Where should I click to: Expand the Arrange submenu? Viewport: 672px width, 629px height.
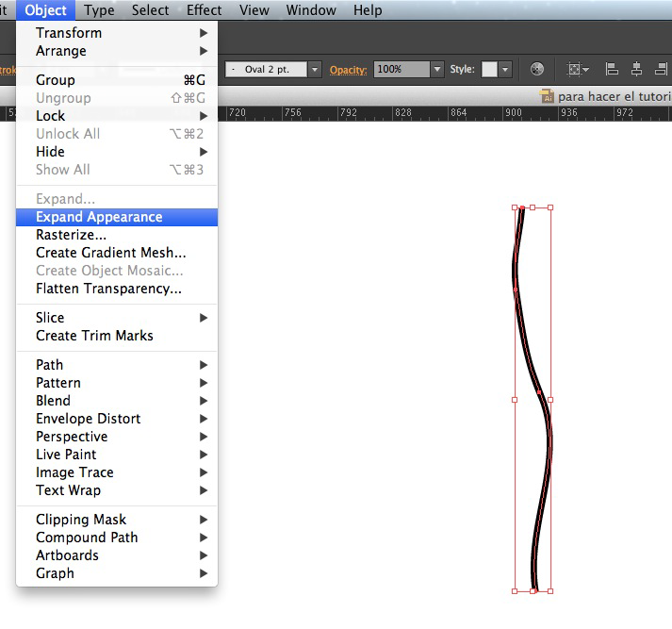pyautogui.click(x=117, y=51)
